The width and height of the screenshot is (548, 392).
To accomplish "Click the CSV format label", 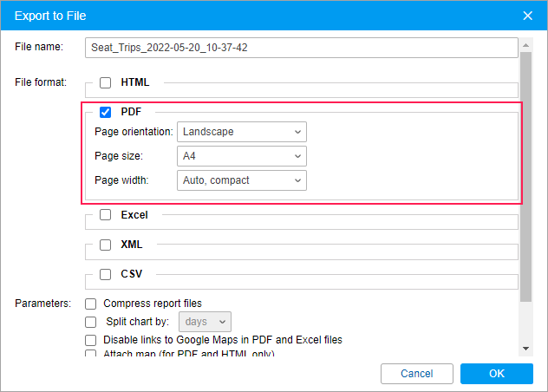I will [x=132, y=274].
